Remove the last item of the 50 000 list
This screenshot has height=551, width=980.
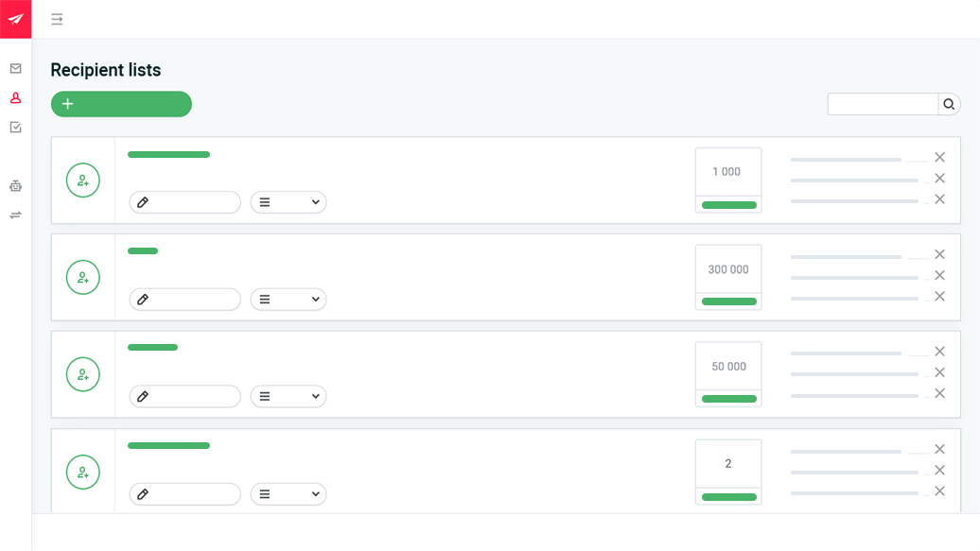(939, 393)
